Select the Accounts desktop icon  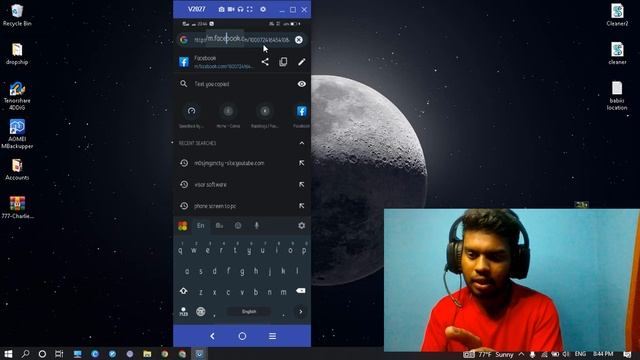(17, 169)
